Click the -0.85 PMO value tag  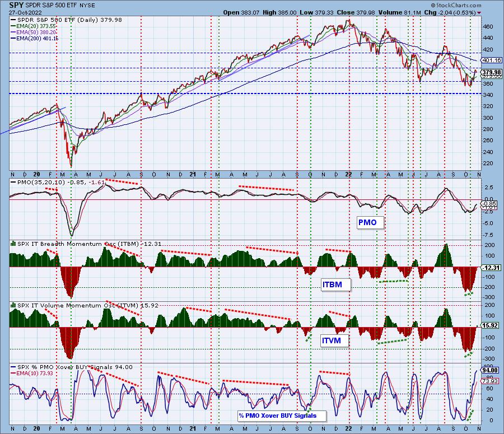(x=490, y=203)
